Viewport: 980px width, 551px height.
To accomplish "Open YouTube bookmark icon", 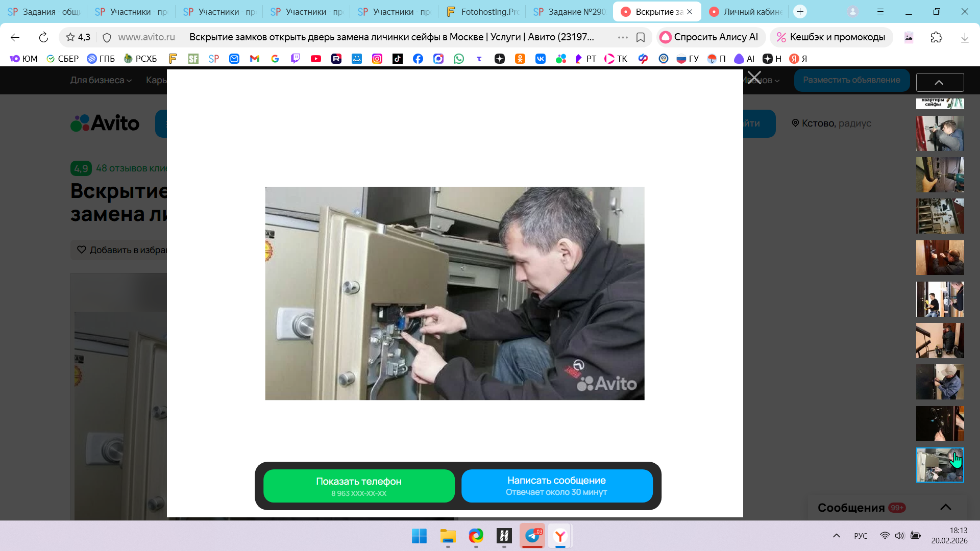I will [316, 59].
